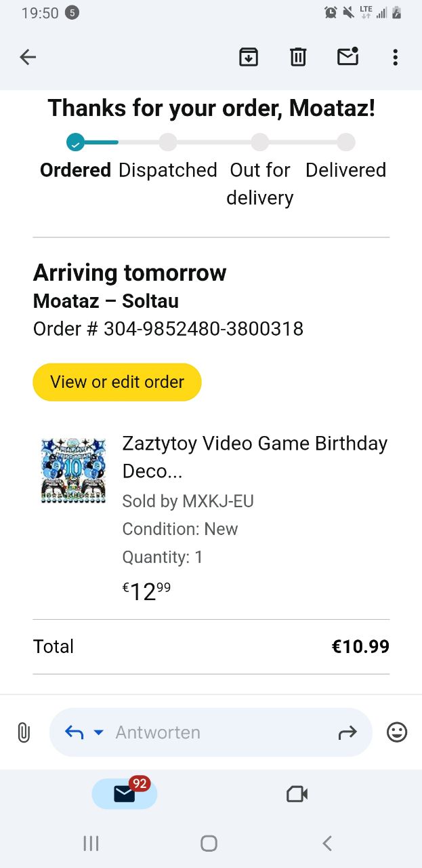Switch to the Mail tab
Image resolution: width=422 pixels, height=868 pixels.
(125, 793)
